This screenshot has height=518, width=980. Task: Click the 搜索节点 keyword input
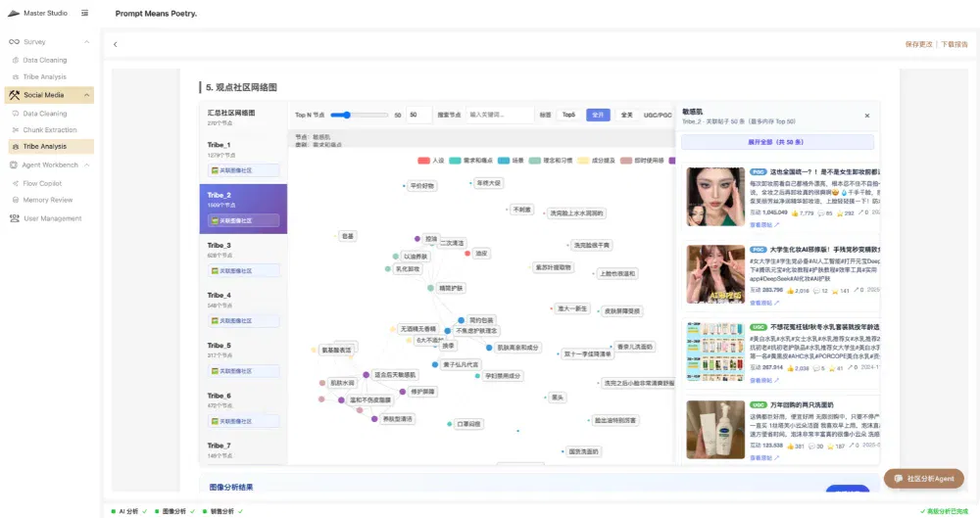click(500, 115)
